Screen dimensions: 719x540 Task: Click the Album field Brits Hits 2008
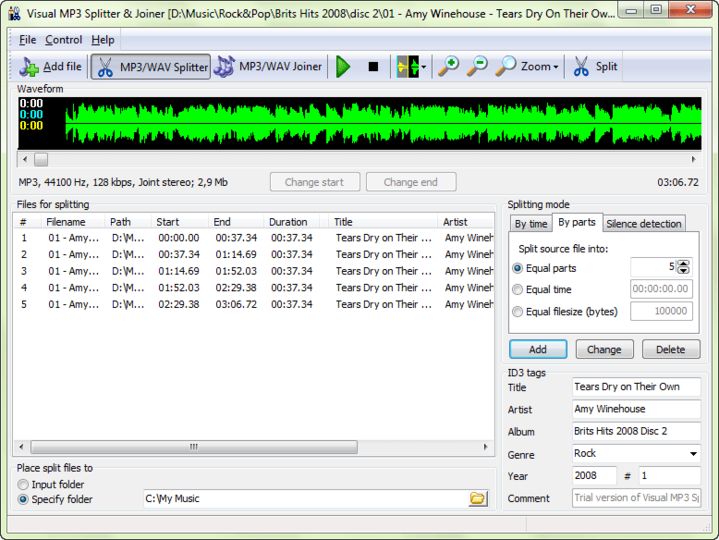coord(636,431)
